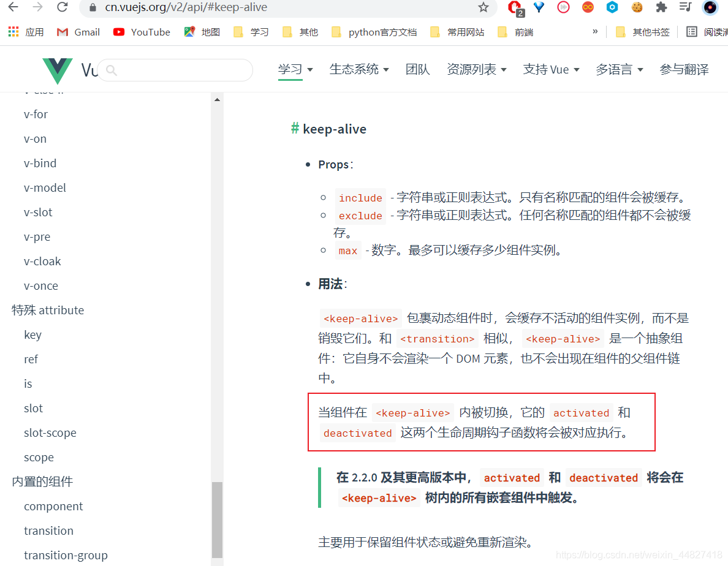Open 内置的组件 sidebar section
This screenshot has height=566, width=728.
(42, 482)
